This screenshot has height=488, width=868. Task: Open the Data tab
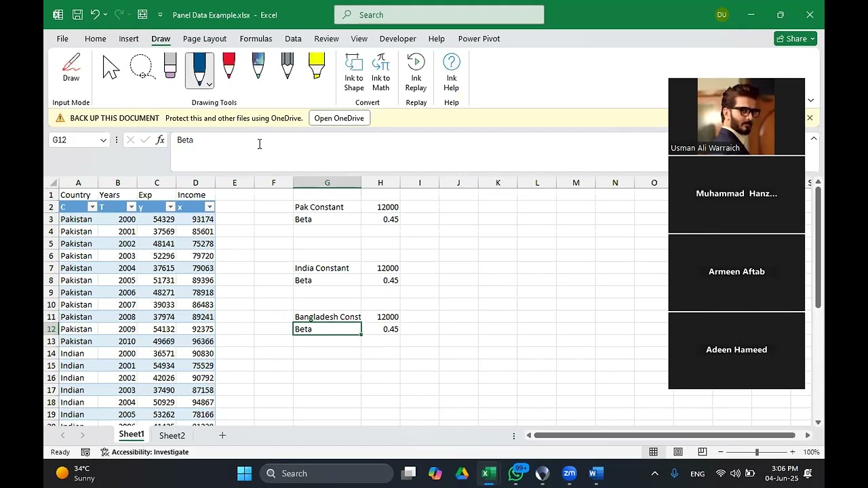[x=293, y=39]
